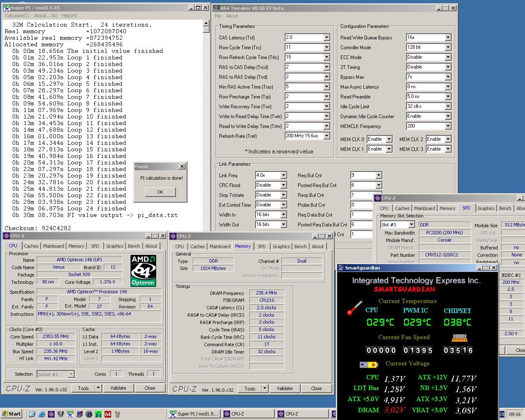Expand the CAS Latency (Tcl) dropdown

click(326, 37)
